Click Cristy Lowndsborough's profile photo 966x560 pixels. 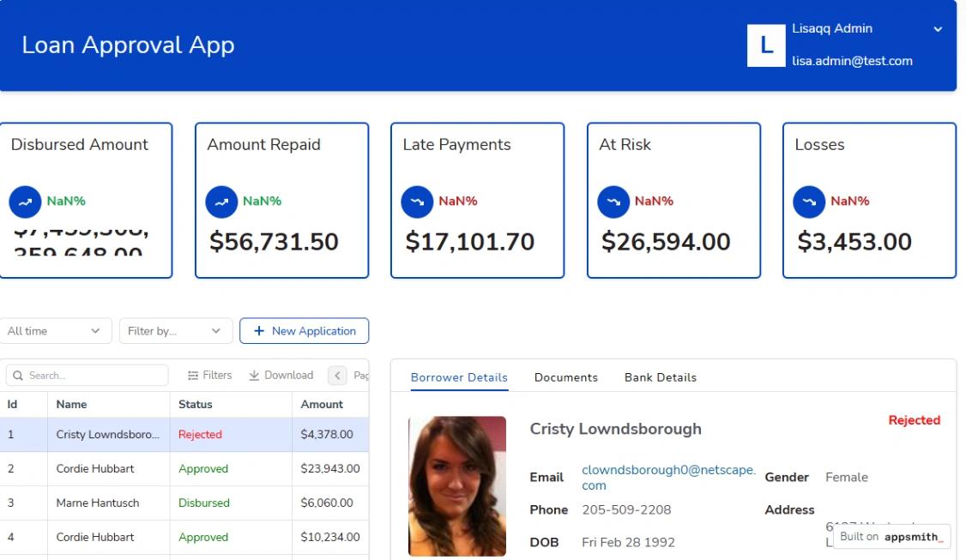pos(457,487)
